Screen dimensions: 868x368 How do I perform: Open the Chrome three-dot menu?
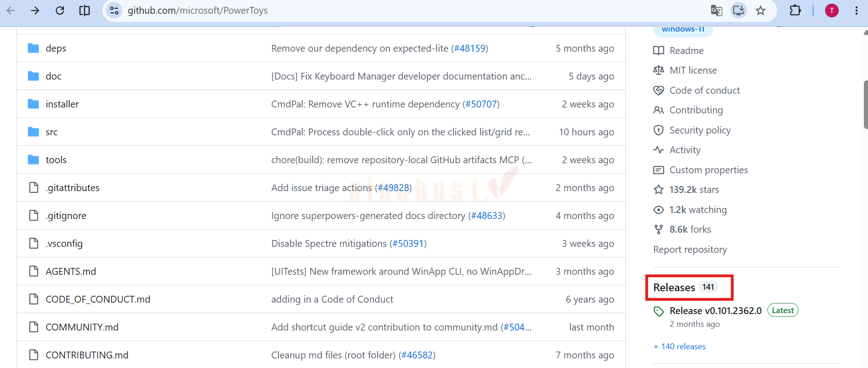[856, 11]
